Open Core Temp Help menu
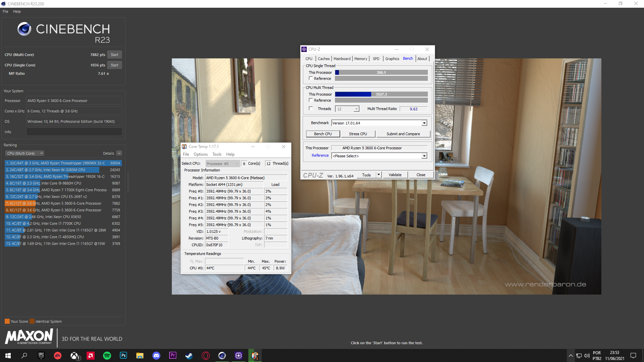This screenshot has height=362, width=644. [230, 154]
